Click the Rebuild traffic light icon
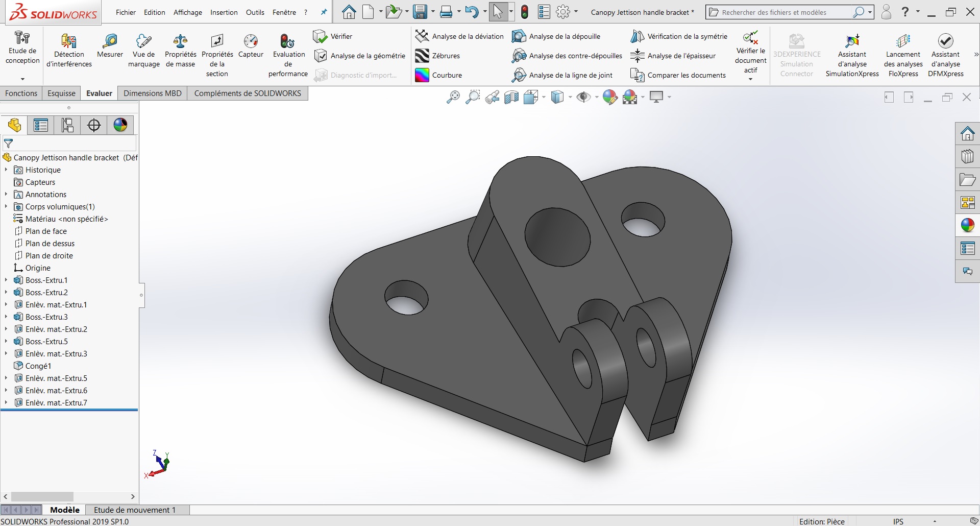The image size is (980, 526). coord(524,12)
